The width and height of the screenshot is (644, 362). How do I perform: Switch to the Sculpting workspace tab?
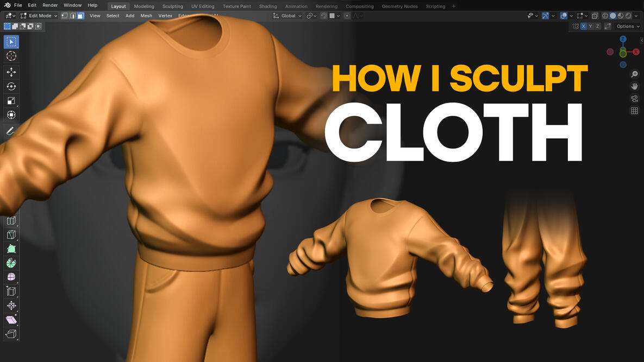pos(172,6)
